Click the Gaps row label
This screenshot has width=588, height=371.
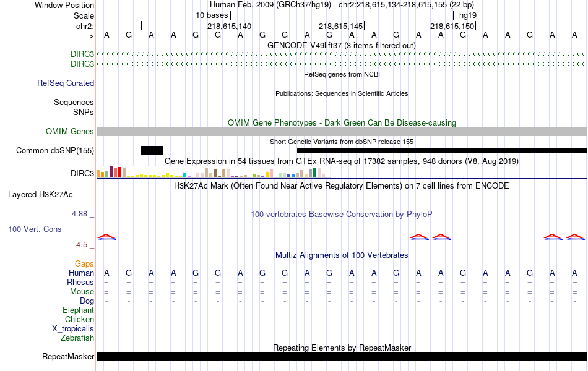pyautogui.click(x=84, y=264)
